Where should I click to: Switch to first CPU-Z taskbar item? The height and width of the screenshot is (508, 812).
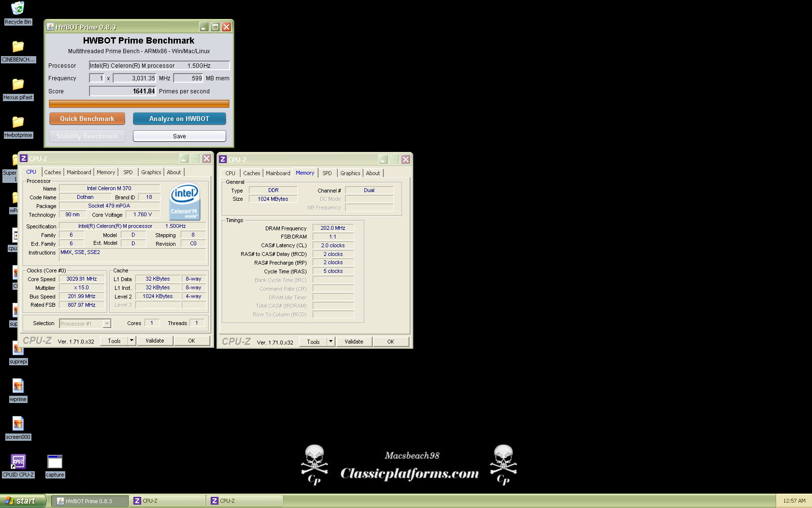click(x=167, y=501)
